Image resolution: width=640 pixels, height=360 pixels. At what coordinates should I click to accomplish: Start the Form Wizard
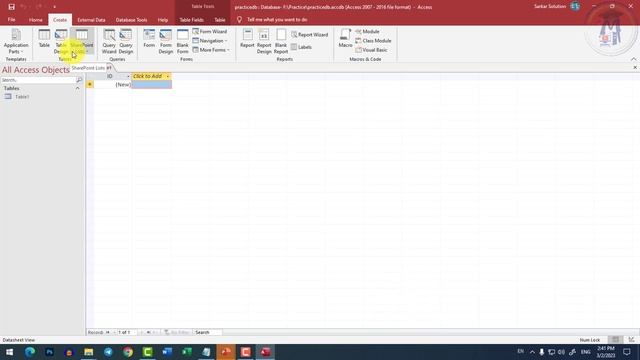pos(210,31)
